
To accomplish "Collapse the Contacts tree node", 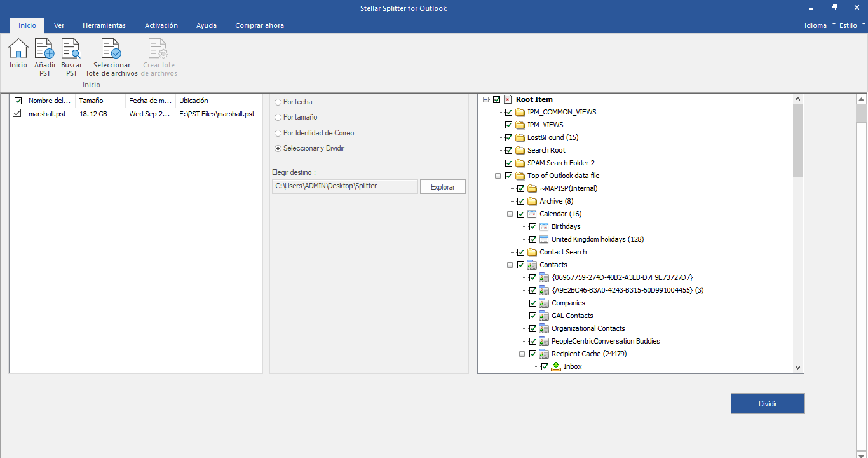I will (x=510, y=265).
